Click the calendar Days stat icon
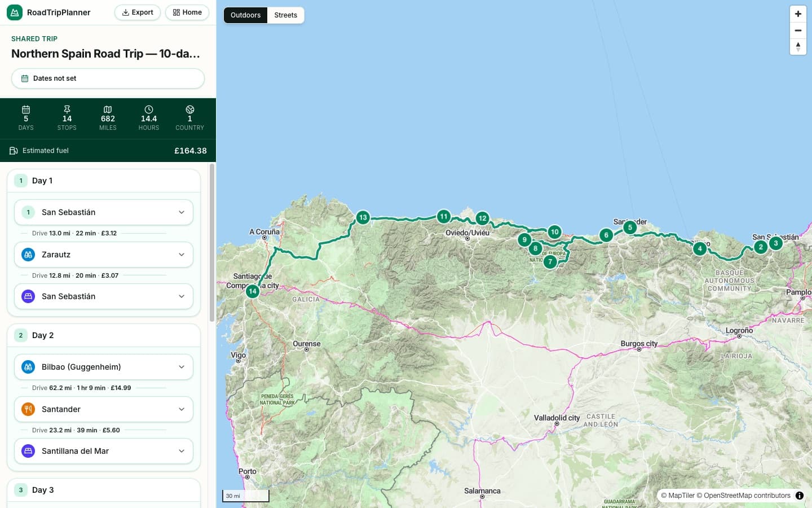This screenshot has height=508, width=812. (x=26, y=110)
